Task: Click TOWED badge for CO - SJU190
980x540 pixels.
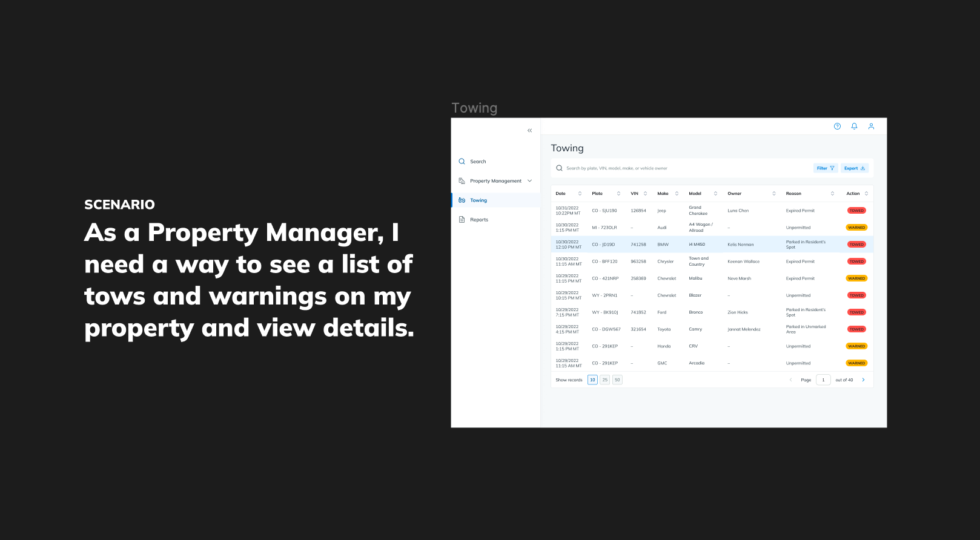Action: point(856,211)
